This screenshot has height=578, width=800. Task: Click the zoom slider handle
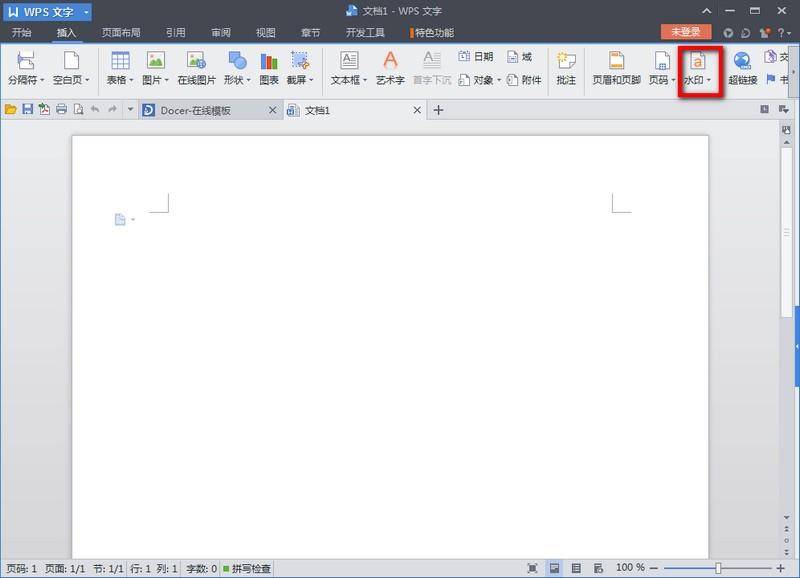[718, 568]
